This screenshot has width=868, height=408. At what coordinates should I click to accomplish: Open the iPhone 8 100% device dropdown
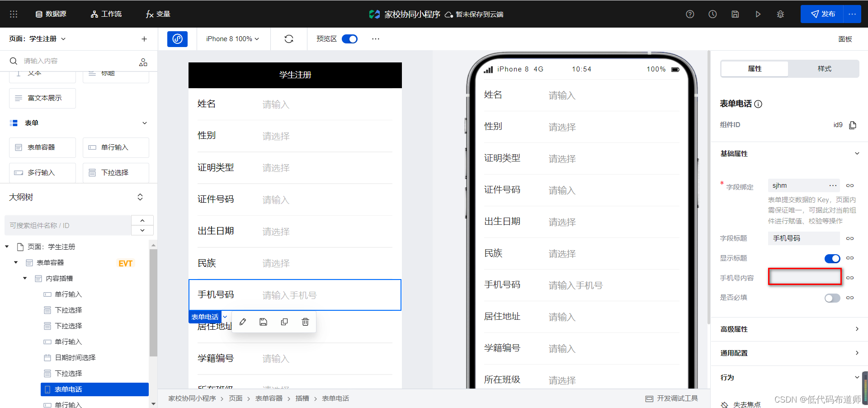[x=233, y=39]
